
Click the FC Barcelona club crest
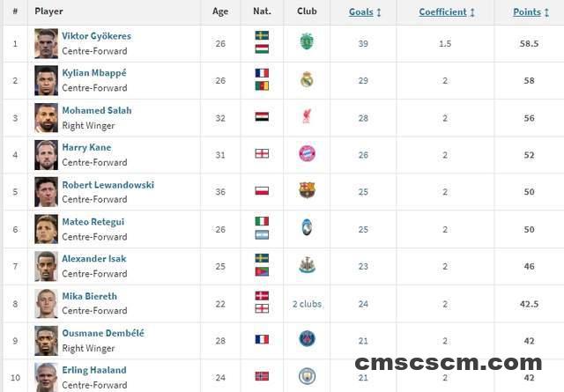pos(308,190)
